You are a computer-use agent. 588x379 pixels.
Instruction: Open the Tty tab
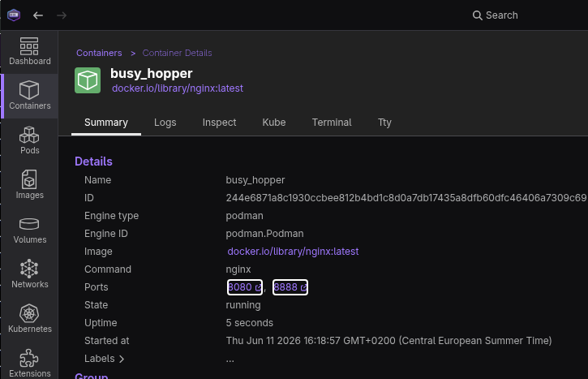[384, 123]
